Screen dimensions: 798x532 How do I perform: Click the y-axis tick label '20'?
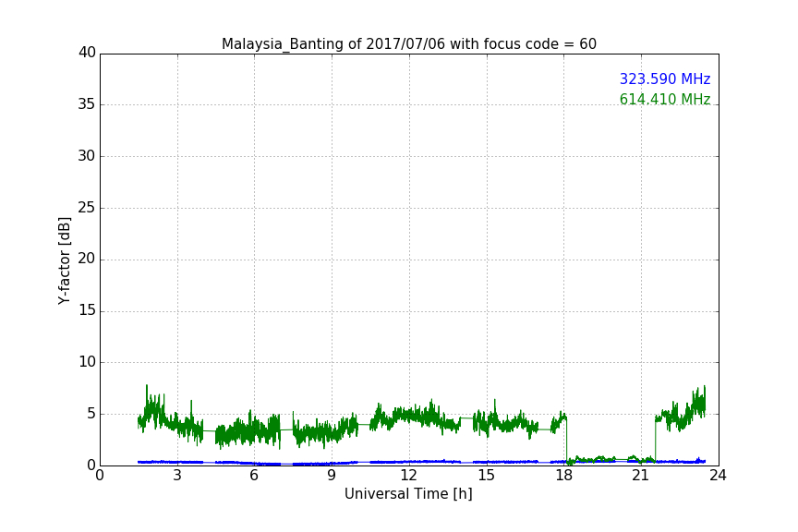pyautogui.click(x=87, y=259)
